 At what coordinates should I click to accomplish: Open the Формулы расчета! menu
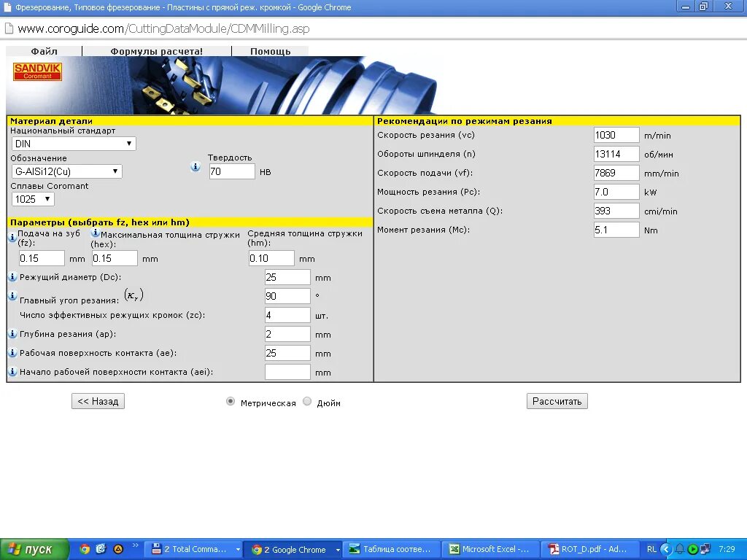pyautogui.click(x=157, y=51)
